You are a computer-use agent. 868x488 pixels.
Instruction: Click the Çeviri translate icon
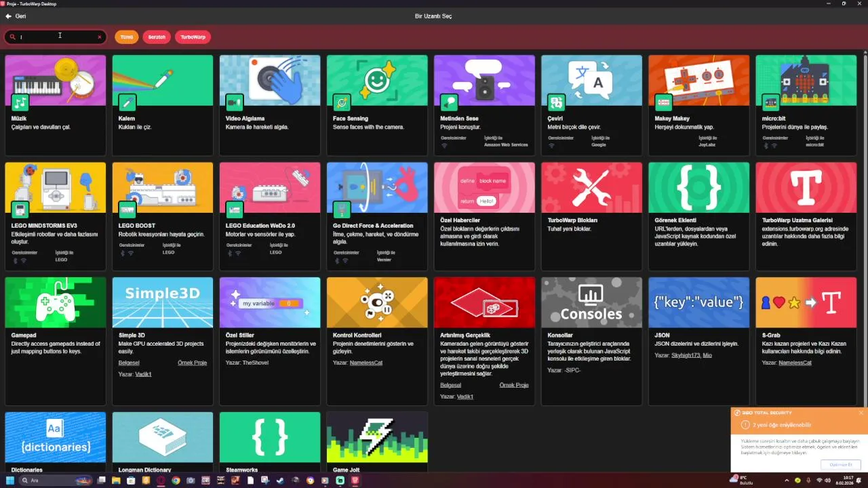point(556,102)
